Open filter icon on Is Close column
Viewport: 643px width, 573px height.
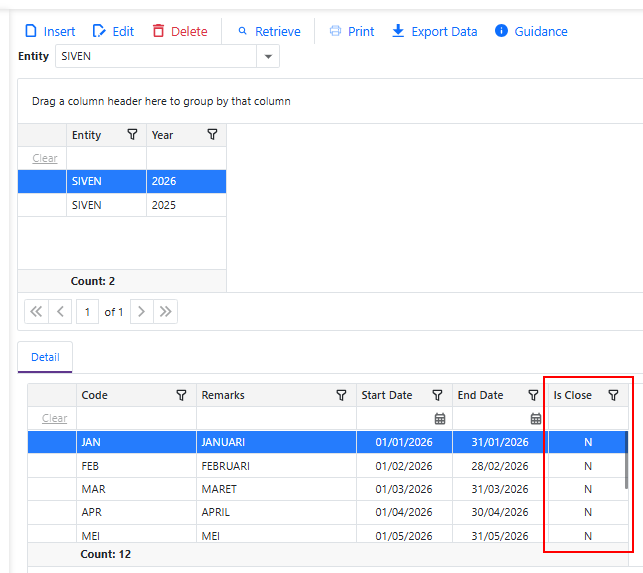613,395
